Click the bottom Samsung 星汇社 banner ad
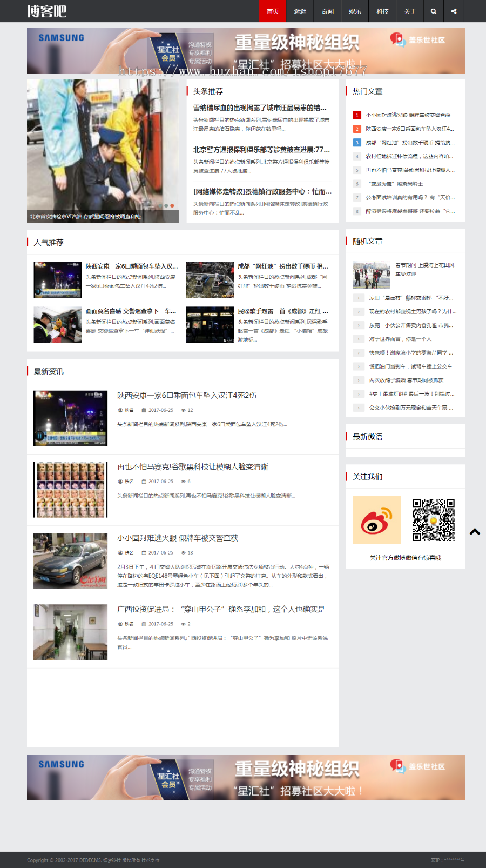The image size is (486, 868). 246,777
